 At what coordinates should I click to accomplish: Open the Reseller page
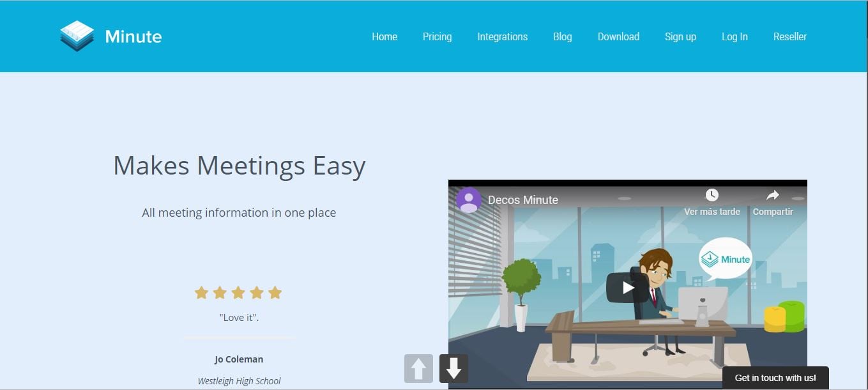[790, 36]
